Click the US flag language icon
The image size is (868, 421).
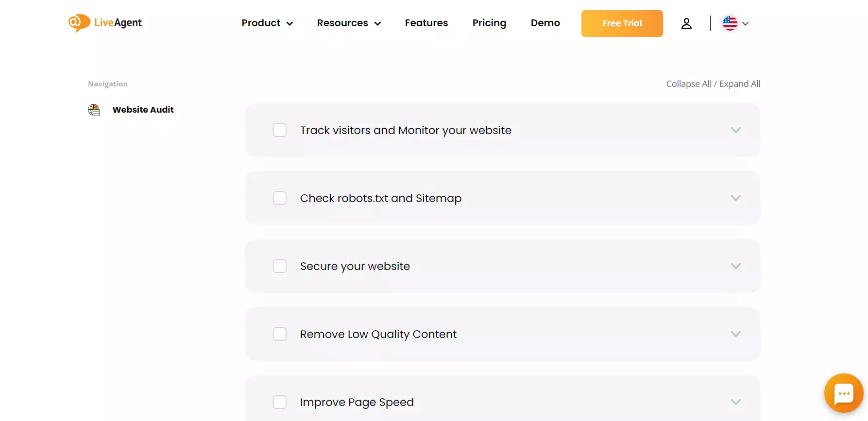(x=730, y=23)
